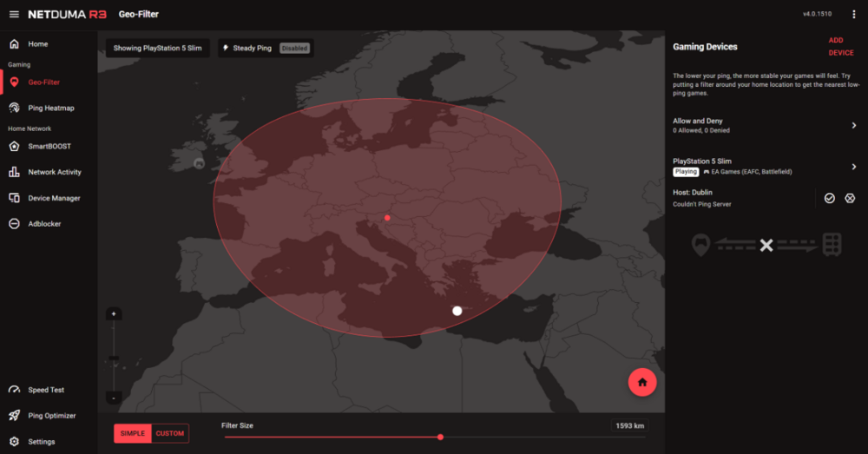Deny the Dublin host with X icon
Viewport: 868px width, 454px height.
click(850, 198)
